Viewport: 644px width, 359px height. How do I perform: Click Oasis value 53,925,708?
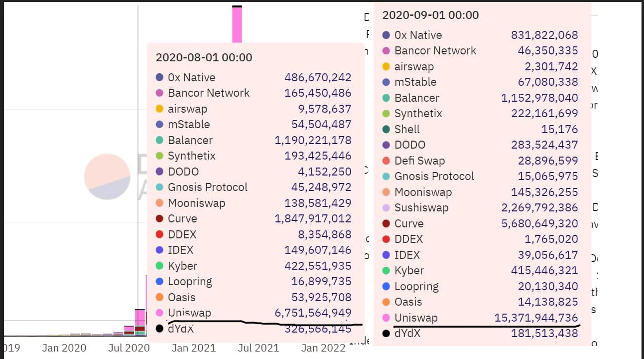(x=321, y=297)
